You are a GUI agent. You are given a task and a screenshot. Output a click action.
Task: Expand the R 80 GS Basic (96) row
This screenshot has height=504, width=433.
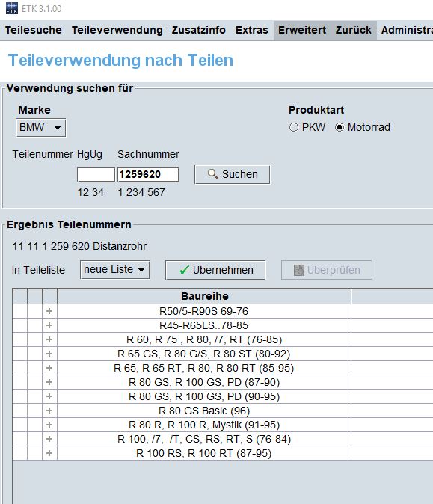[49, 411]
